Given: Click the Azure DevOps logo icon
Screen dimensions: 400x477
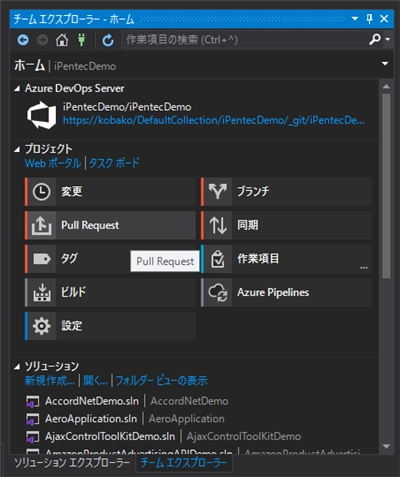Looking at the screenshot, I should pyautogui.click(x=42, y=115).
